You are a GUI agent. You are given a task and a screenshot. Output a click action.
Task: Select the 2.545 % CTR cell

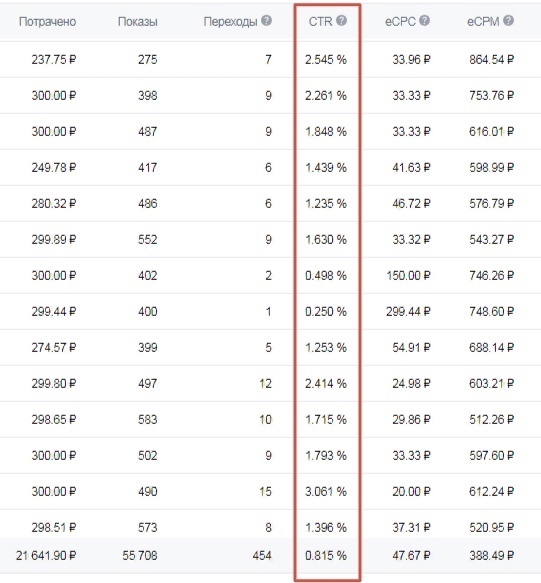click(x=326, y=59)
